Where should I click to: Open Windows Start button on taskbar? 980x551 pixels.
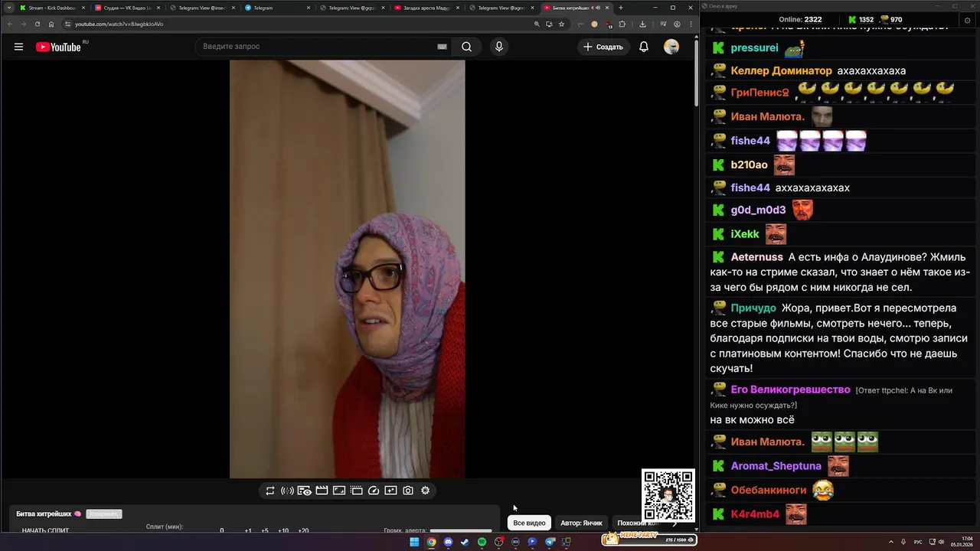(x=414, y=542)
